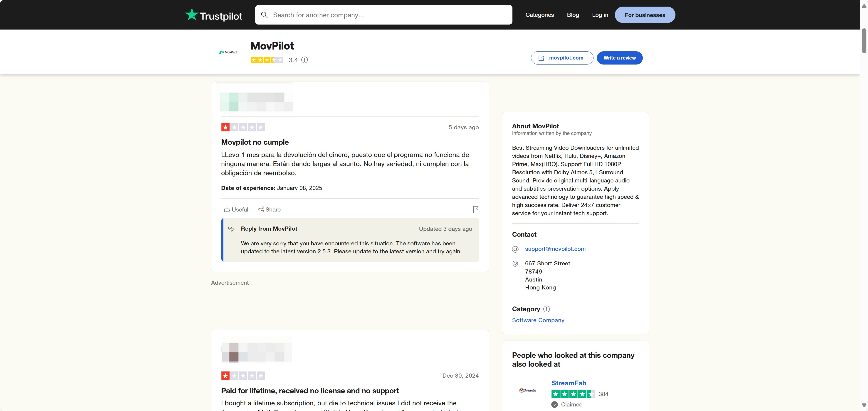The width and height of the screenshot is (868, 411).
Task: Mark 'Movpilot no cumple' review as Useful
Action: [x=236, y=209]
